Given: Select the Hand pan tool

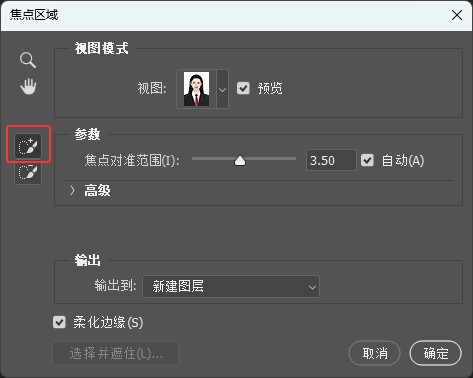Looking at the screenshot, I should click(28, 87).
